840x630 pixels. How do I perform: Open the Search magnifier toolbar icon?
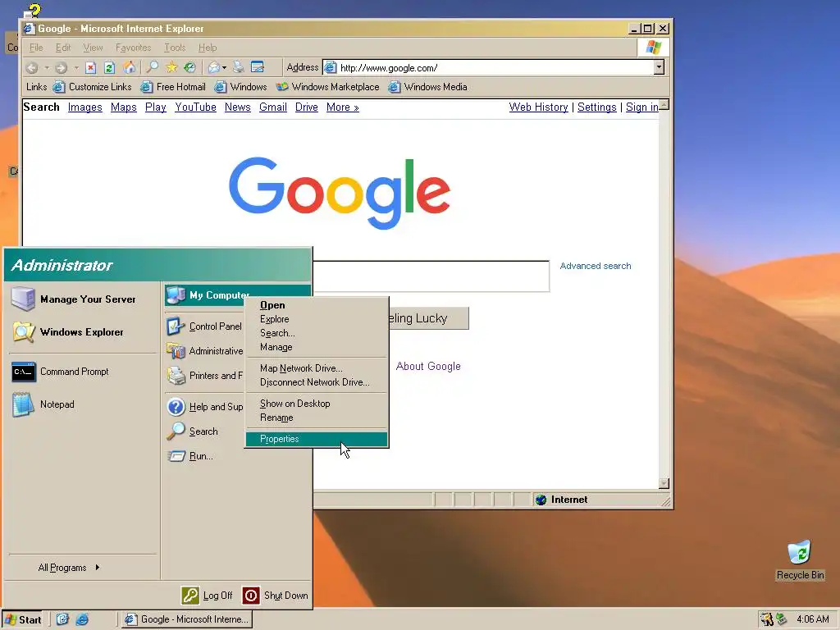pyautogui.click(x=153, y=67)
